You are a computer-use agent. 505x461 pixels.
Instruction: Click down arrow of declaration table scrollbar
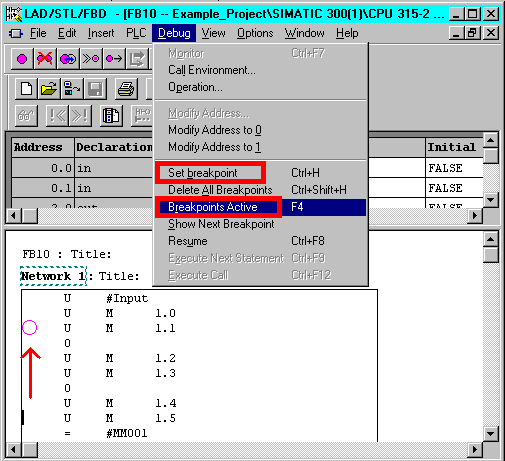(490, 200)
